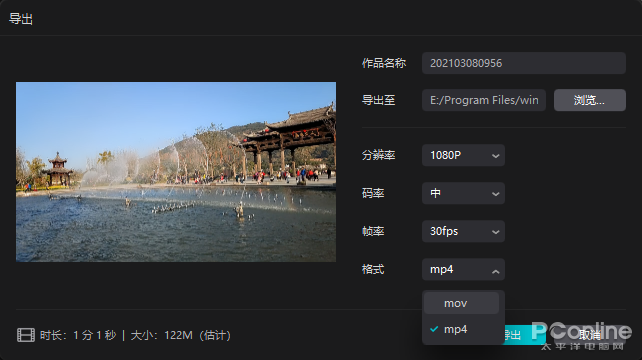
Task: Click the 码率 label
Action: click(373, 193)
